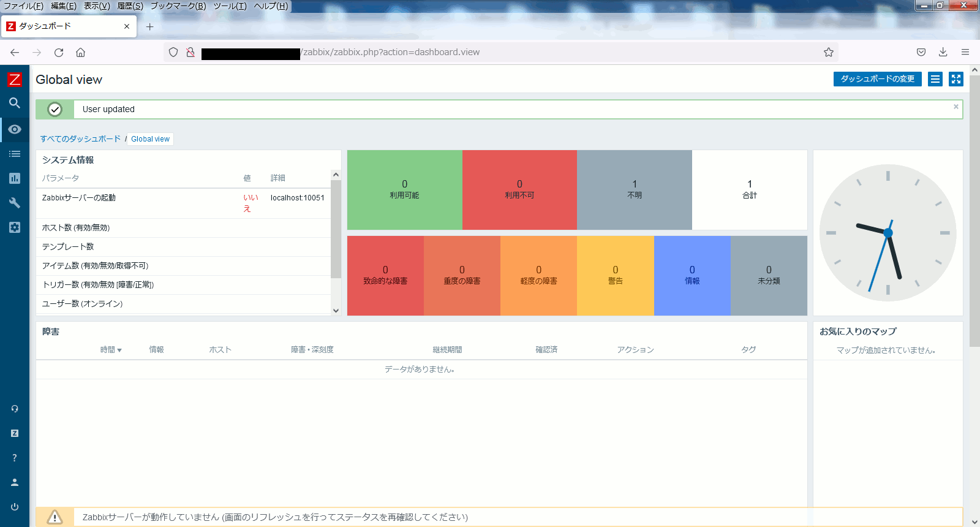Viewport: 980px width, 527px height.
Task: Open Inventory list menu in sidebar
Action: point(15,154)
